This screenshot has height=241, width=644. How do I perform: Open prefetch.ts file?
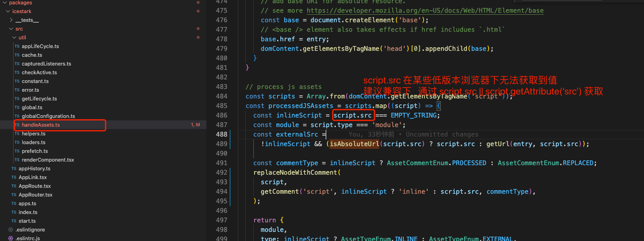click(35, 151)
